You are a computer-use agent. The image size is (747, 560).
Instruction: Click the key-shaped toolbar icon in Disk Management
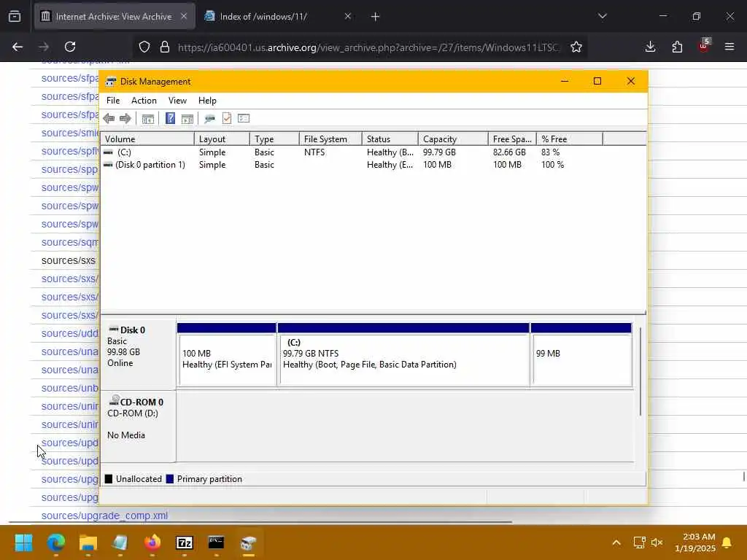(209, 119)
